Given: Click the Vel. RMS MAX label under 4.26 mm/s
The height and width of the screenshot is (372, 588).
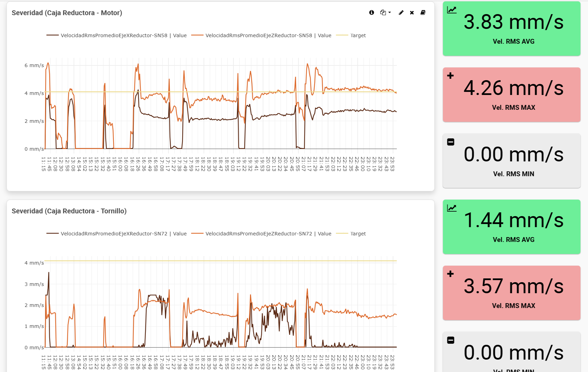Looking at the screenshot, I should [x=514, y=108].
